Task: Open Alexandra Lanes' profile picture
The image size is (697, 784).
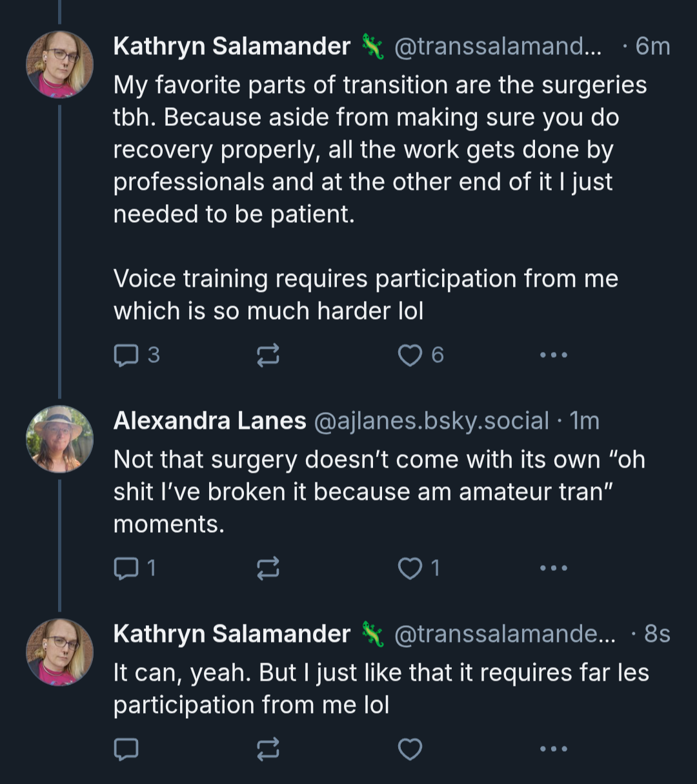Action: tap(59, 439)
